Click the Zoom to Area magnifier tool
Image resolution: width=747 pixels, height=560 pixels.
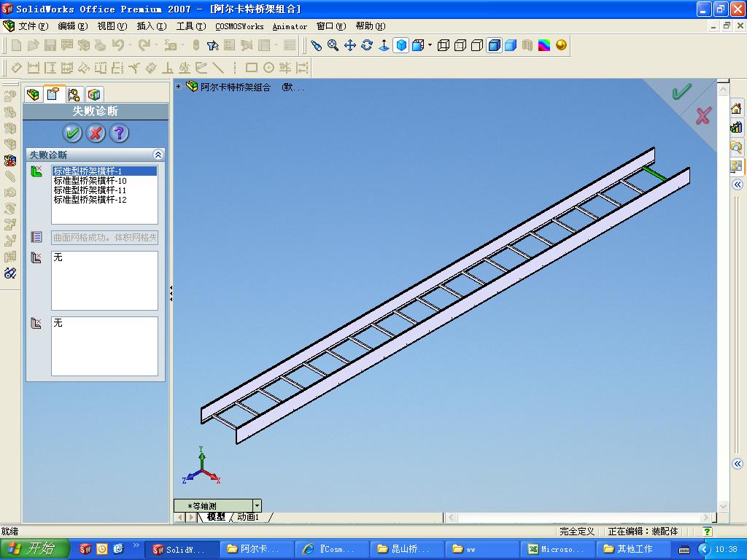tap(333, 45)
